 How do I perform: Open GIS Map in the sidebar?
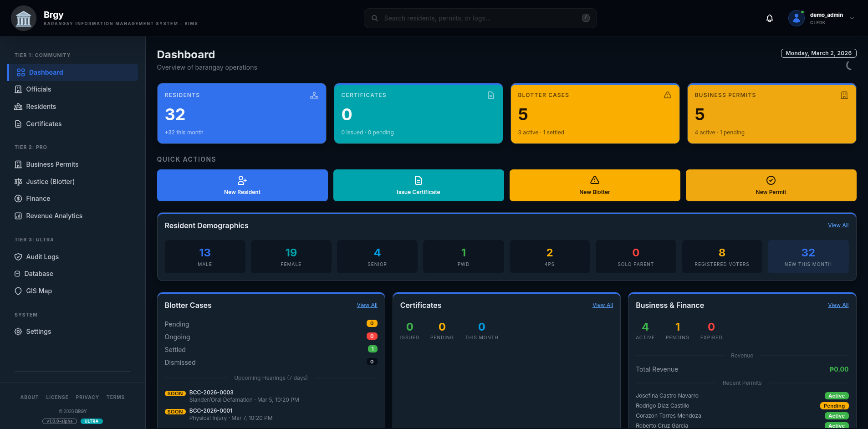73,291
